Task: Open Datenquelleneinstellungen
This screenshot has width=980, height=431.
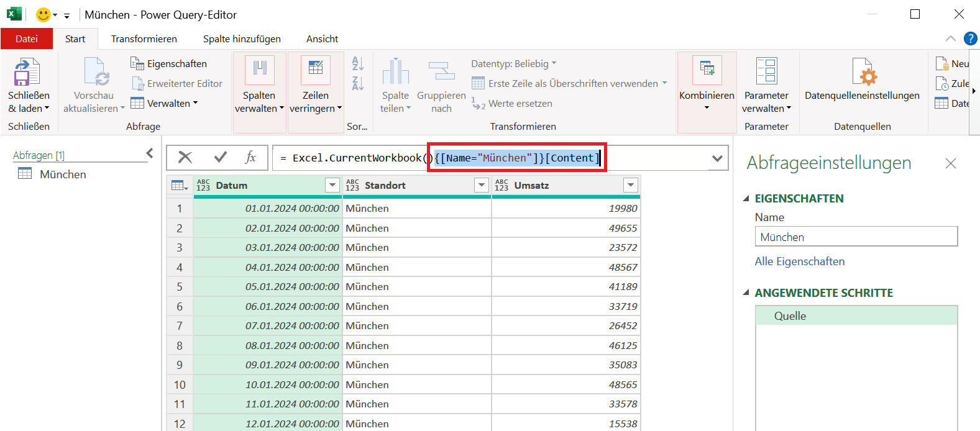Action: point(862,79)
